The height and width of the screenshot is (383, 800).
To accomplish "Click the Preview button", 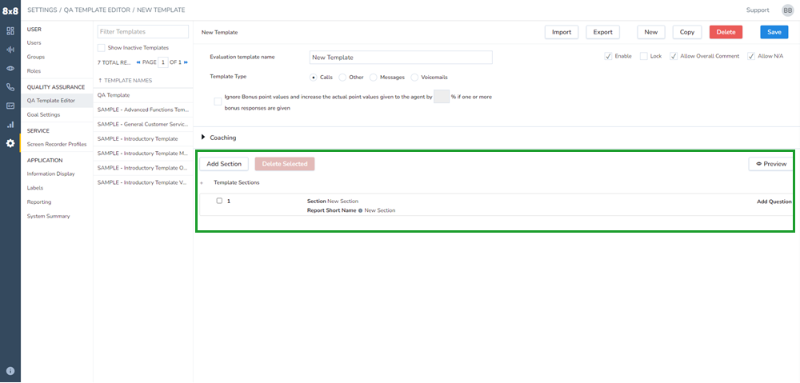I will tap(771, 164).
